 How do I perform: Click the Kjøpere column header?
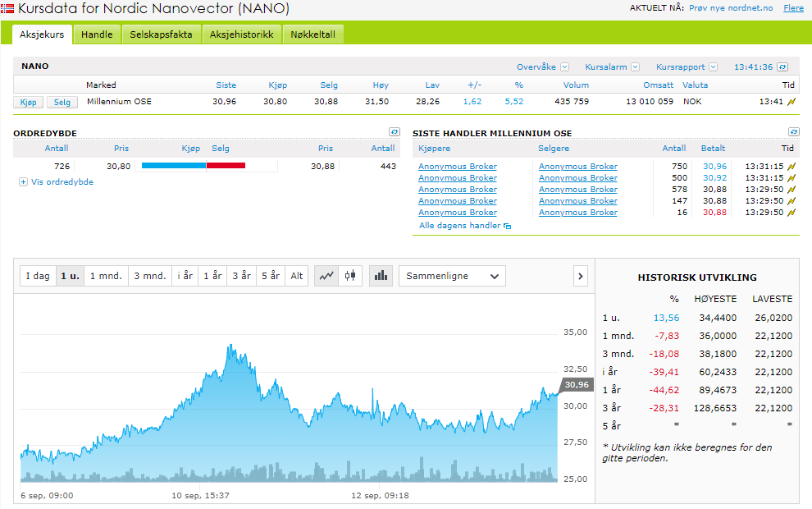[434, 149]
